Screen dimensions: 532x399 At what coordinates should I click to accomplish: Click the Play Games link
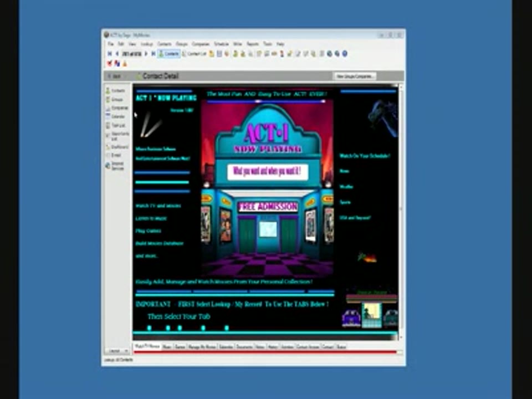(x=149, y=231)
